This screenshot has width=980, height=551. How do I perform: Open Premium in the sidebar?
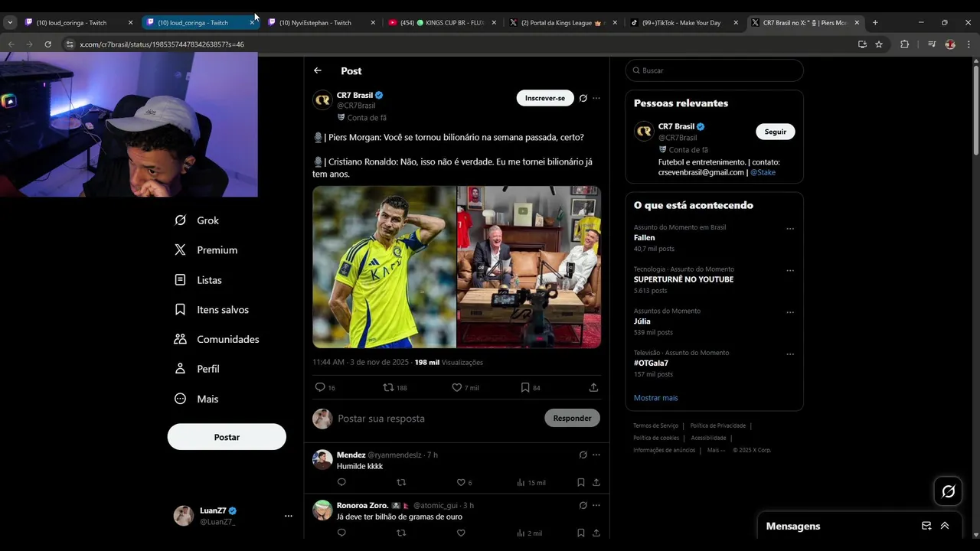206,250
